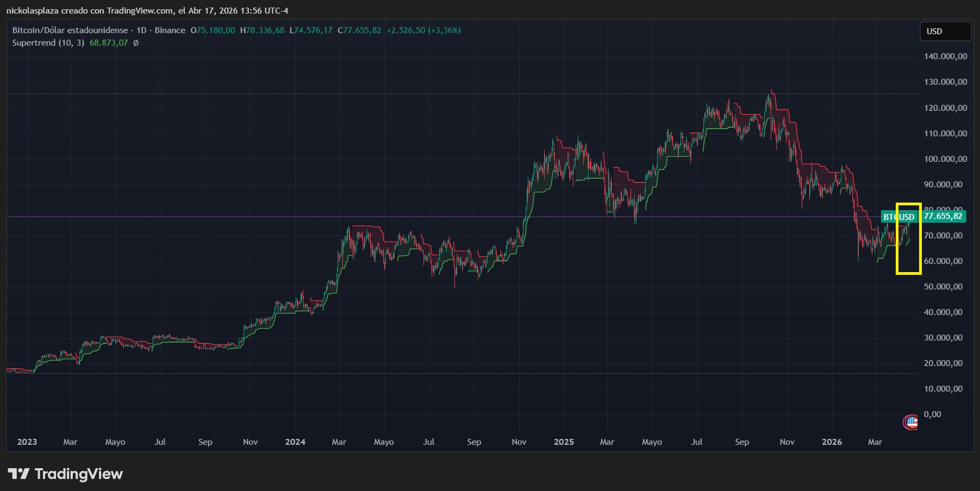
Task: Click the US flag economic event icon
Action: (912, 421)
